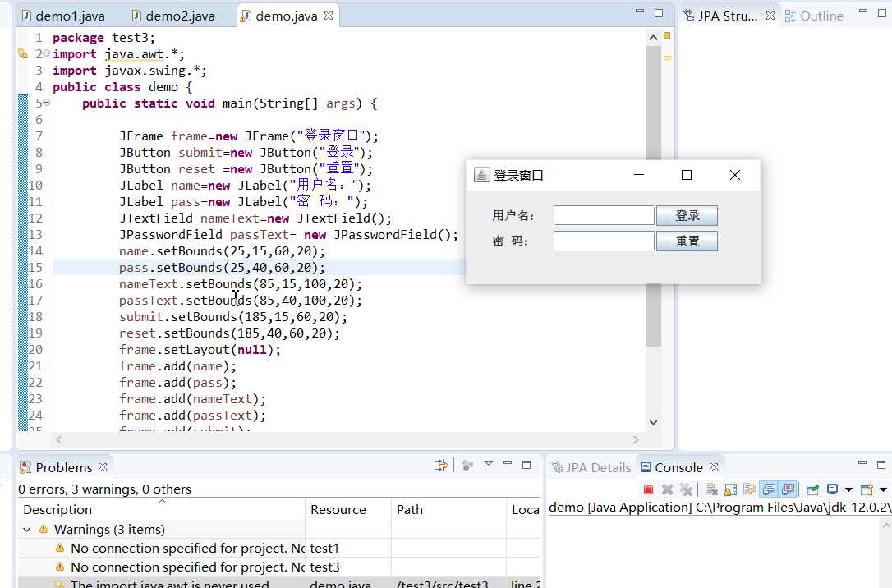Viewport: 892px width, 588px height.
Task: Click warning quick-fix marker on line 2
Action: coord(23,54)
